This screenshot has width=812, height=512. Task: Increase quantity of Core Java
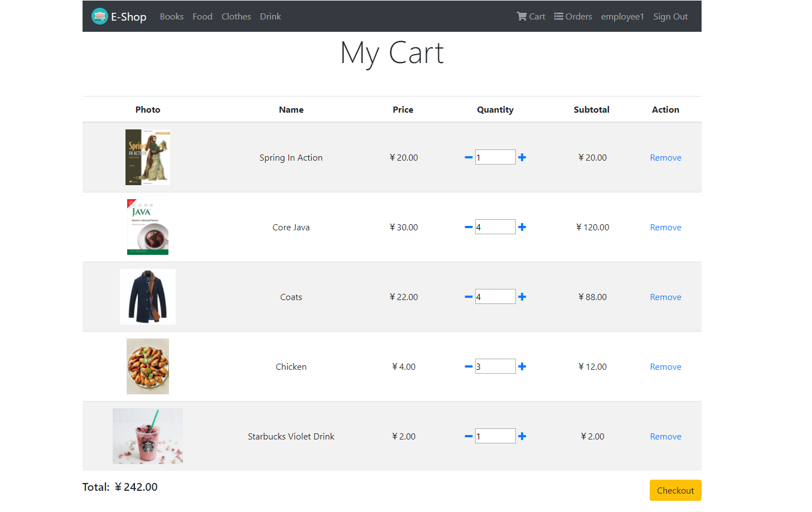tap(522, 227)
